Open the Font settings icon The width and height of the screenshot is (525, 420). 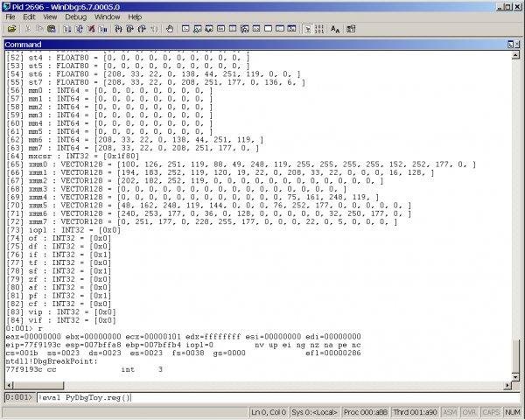tap(335, 29)
